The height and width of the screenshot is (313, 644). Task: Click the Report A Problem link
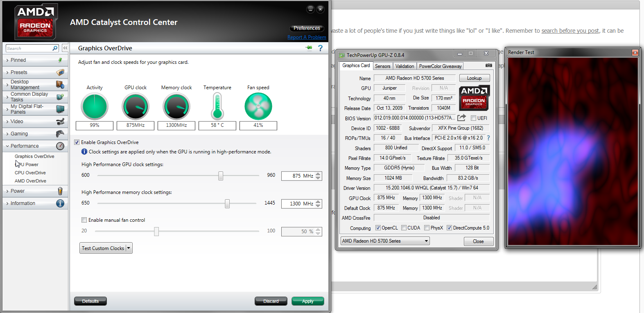(x=307, y=37)
